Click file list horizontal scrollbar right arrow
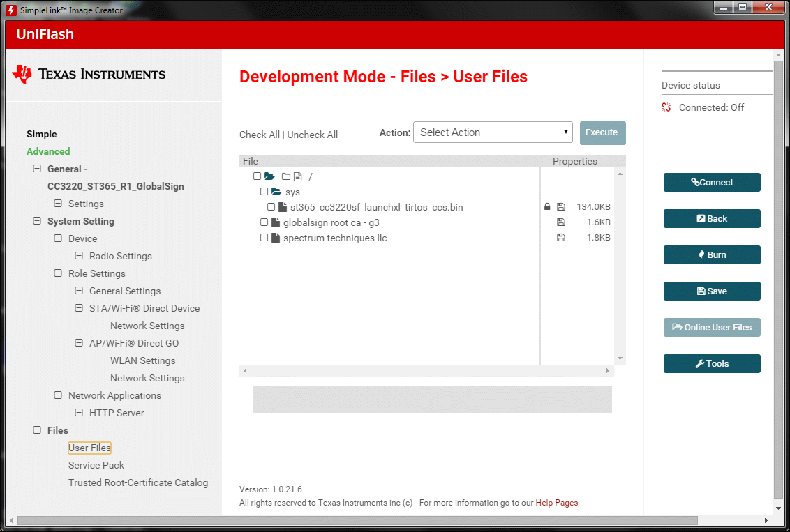This screenshot has width=790, height=532. coord(608,370)
